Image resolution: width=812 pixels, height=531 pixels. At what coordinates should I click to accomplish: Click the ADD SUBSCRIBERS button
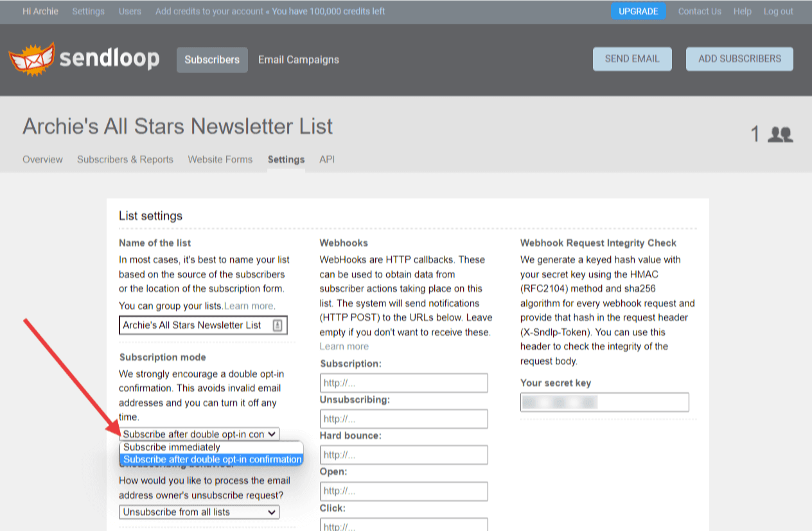click(x=739, y=58)
